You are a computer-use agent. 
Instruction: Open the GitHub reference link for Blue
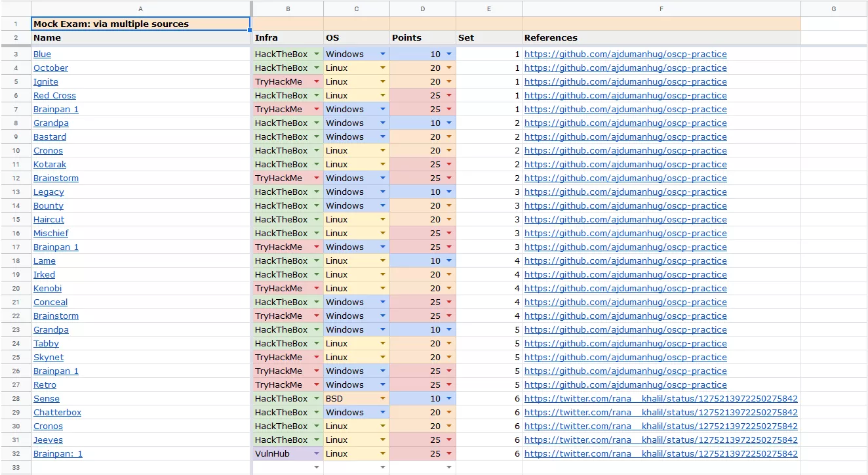625,54
